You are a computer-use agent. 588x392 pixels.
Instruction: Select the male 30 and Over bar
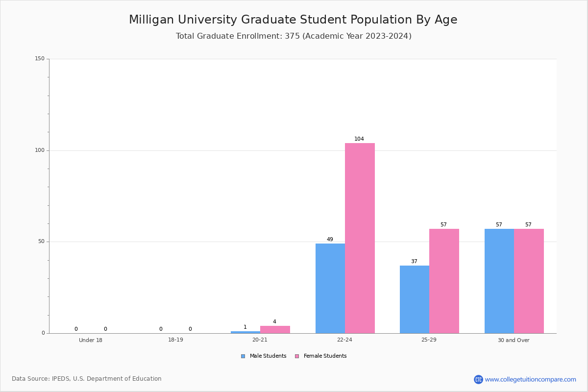[499, 281]
